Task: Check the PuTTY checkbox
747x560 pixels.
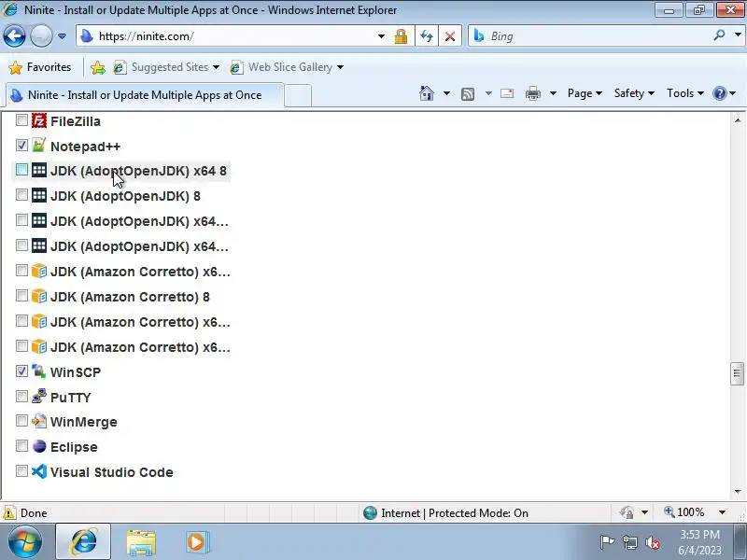Action: tap(21, 396)
